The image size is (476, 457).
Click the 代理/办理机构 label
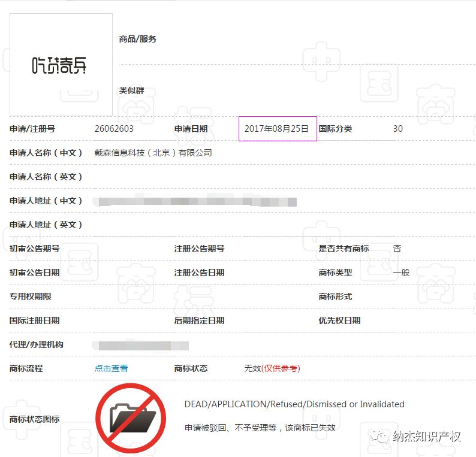[37, 344]
